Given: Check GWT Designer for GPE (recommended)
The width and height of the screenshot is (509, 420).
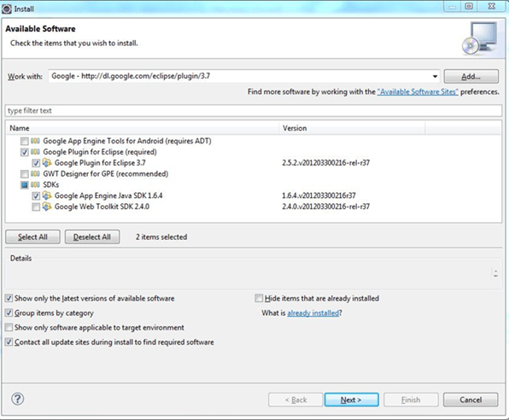Looking at the screenshot, I should (25, 174).
